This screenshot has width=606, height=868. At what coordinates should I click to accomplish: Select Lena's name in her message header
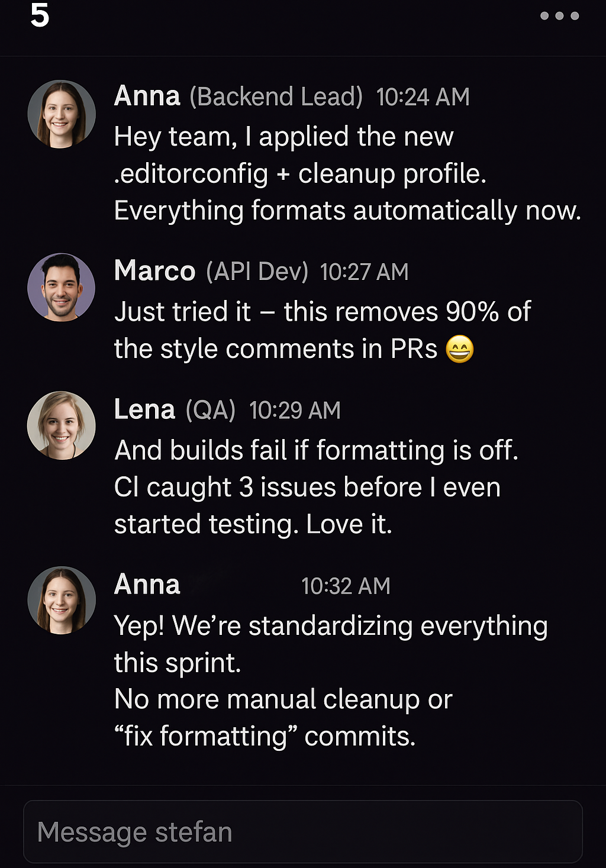(x=144, y=408)
